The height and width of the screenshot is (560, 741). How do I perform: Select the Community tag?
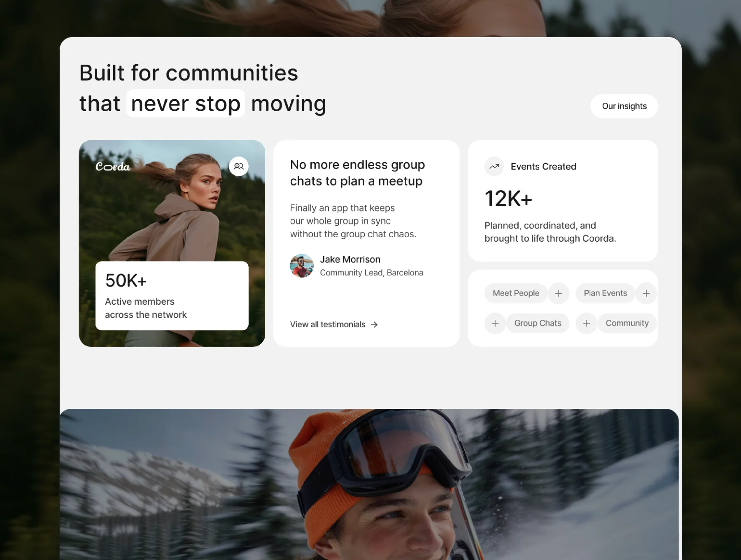click(x=627, y=323)
